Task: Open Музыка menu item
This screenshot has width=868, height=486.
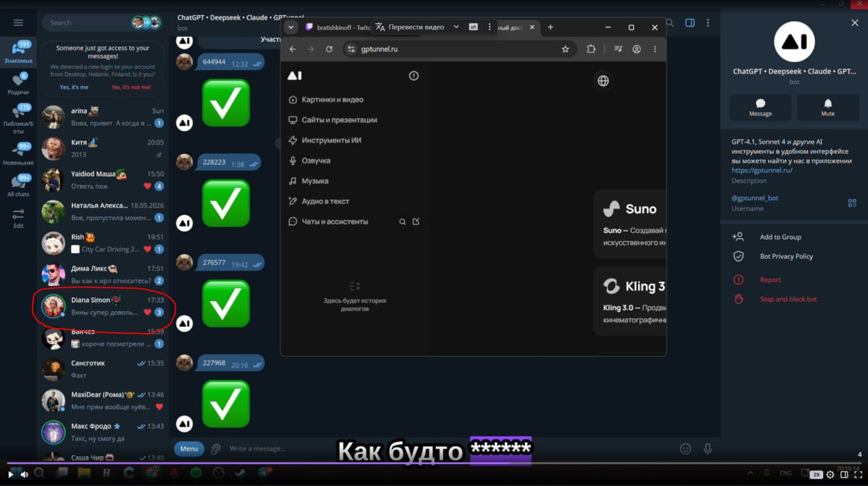Action: [x=309, y=181]
